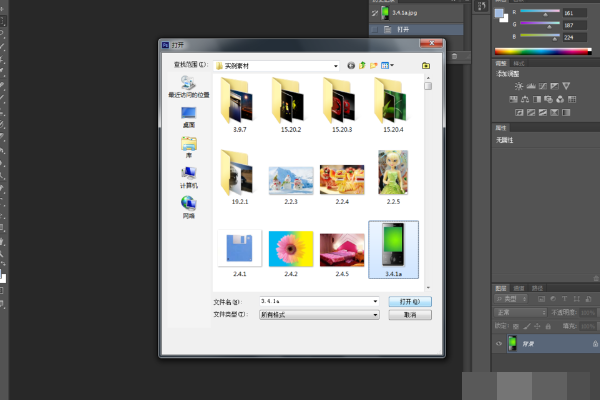The width and height of the screenshot is (600, 400).
Task: Toggle lock transparent pixels
Action: 516,327
